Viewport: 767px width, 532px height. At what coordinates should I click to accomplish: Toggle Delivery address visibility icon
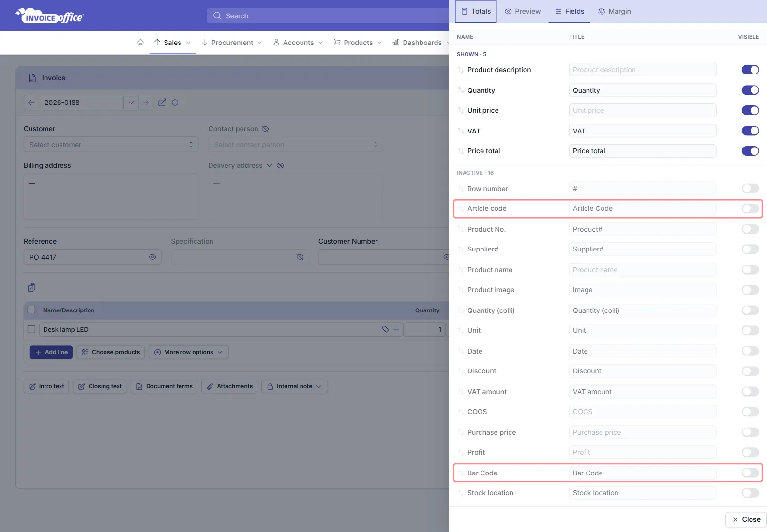click(280, 165)
